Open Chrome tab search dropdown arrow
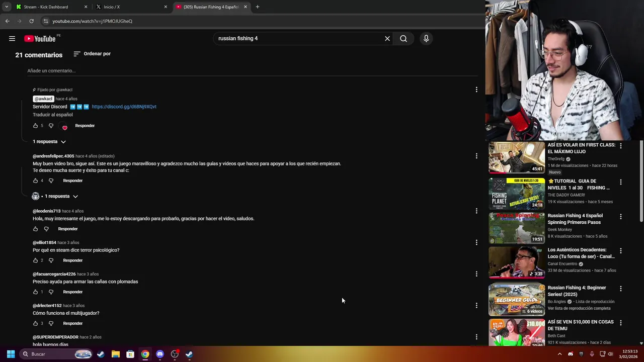 pyautogui.click(x=7, y=7)
